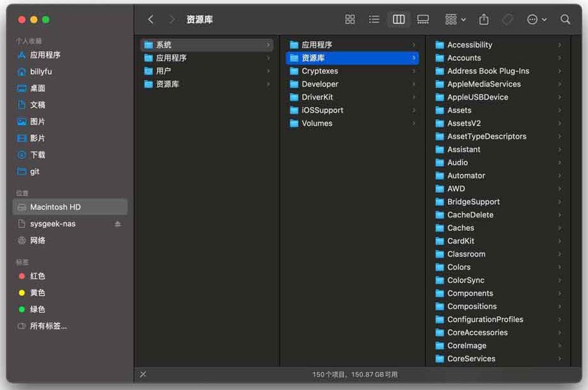The height and width of the screenshot is (390, 588).
Task: Eject the sysgeek-nas volume
Action: (117, 224)
